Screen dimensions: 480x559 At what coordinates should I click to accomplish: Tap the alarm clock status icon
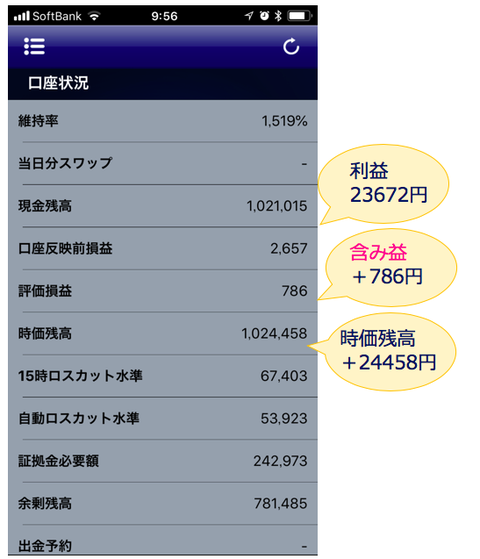[x=264, y=16]
